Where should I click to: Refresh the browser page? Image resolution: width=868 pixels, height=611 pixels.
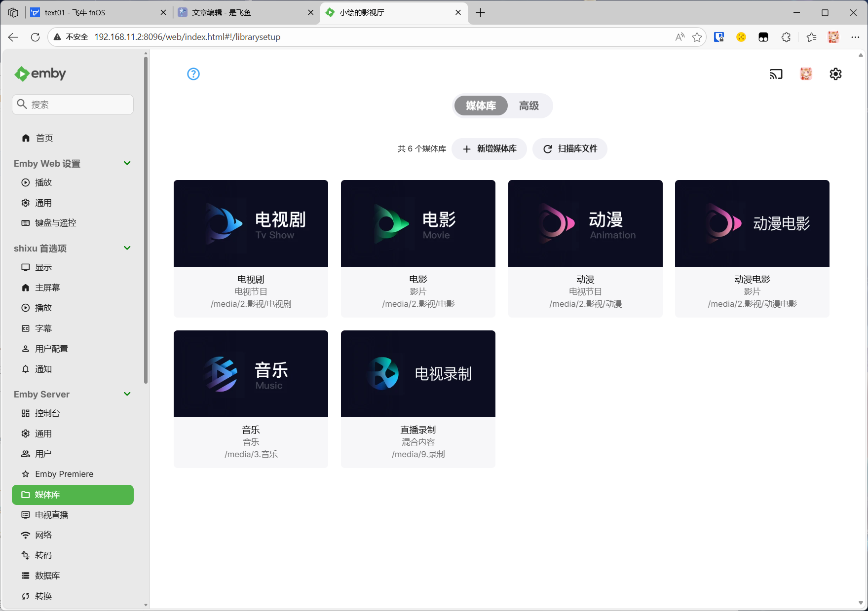(x=35, y=37)
